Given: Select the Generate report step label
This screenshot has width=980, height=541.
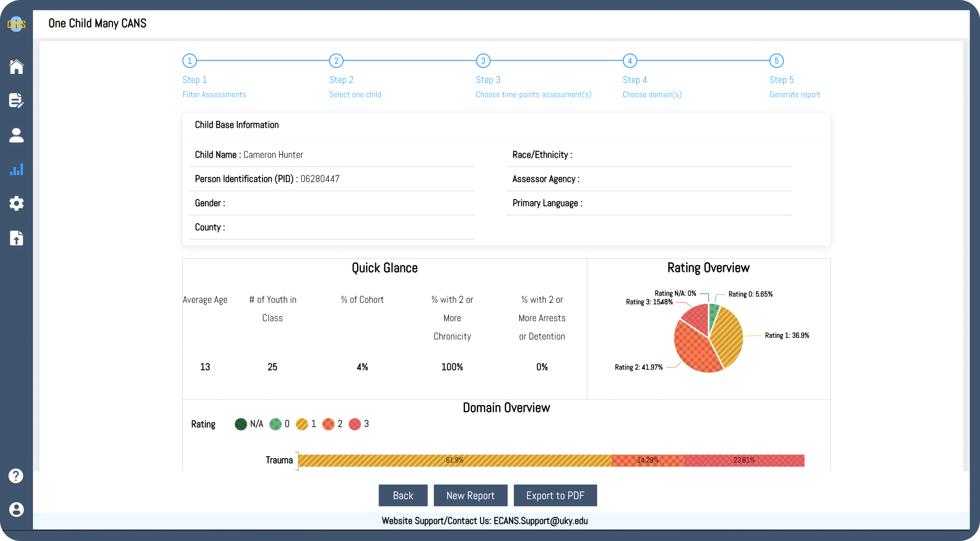Looking at the screenshot, I should (x=795, y=94).
